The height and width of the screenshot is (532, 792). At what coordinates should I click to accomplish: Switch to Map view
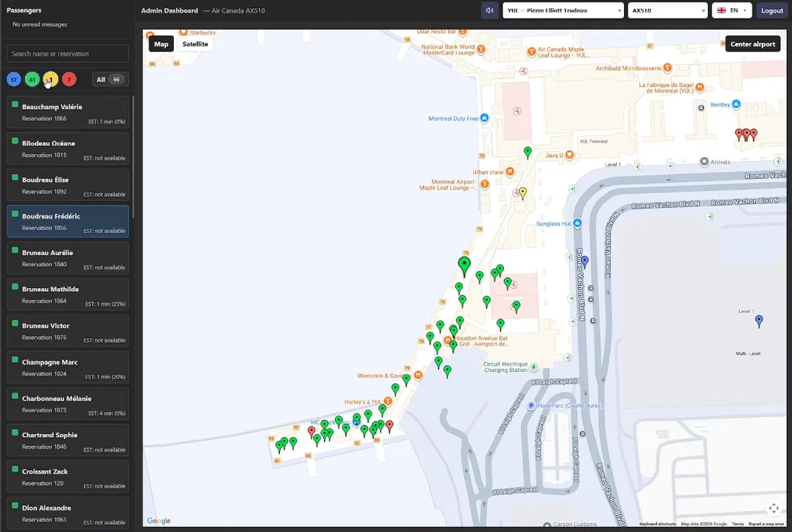pyautogui.click(x=161, y=44)
